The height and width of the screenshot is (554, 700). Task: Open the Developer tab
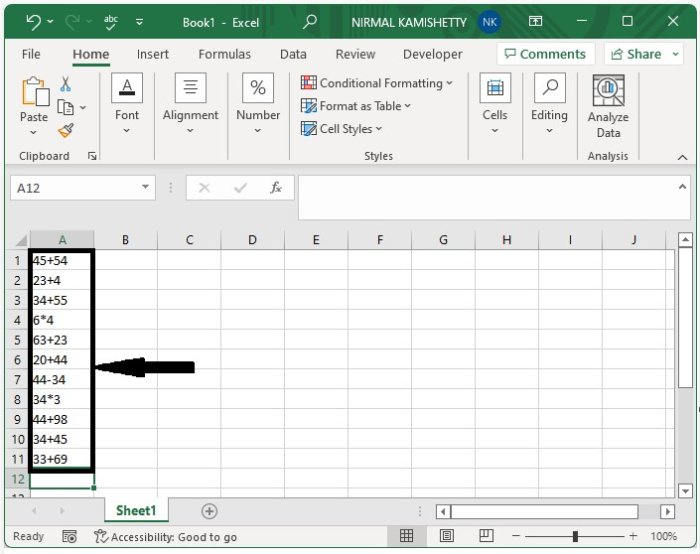click(433, 54)
